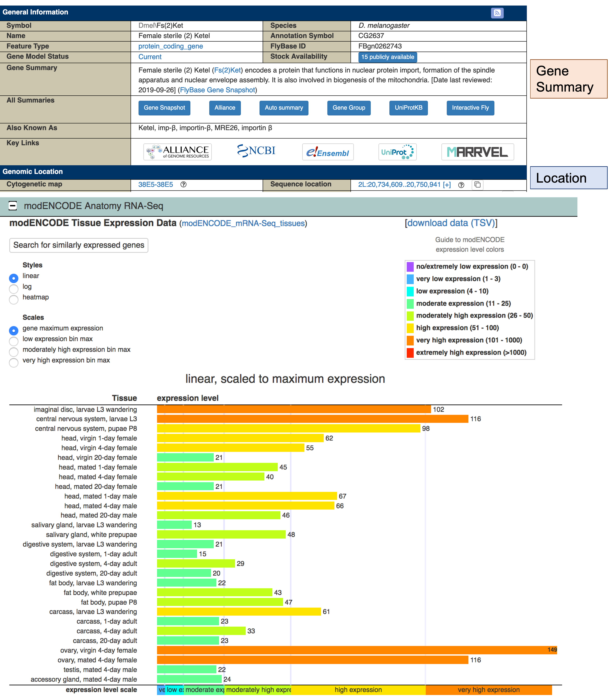Open the 38E5-38E5 cytogenetic map link
The height and width of the screenshot is (700, 610).
156,185
